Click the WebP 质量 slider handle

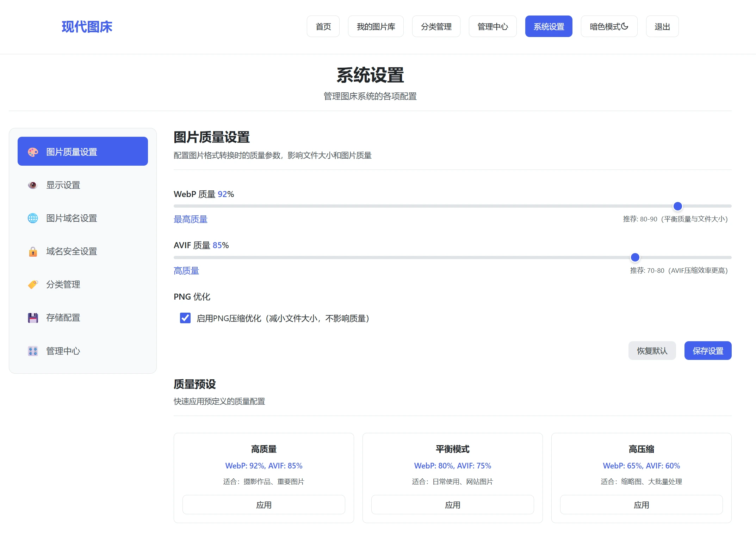pos(677,206)
